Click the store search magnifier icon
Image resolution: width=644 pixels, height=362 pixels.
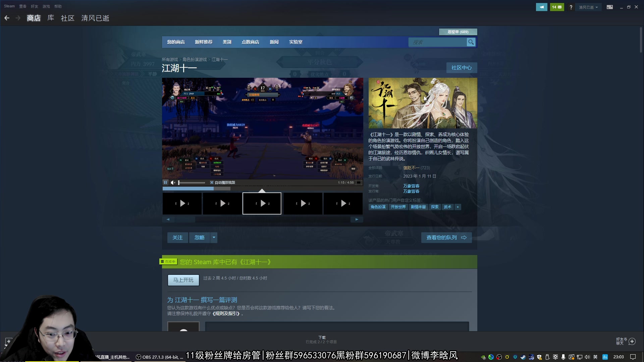click(471, 42)
